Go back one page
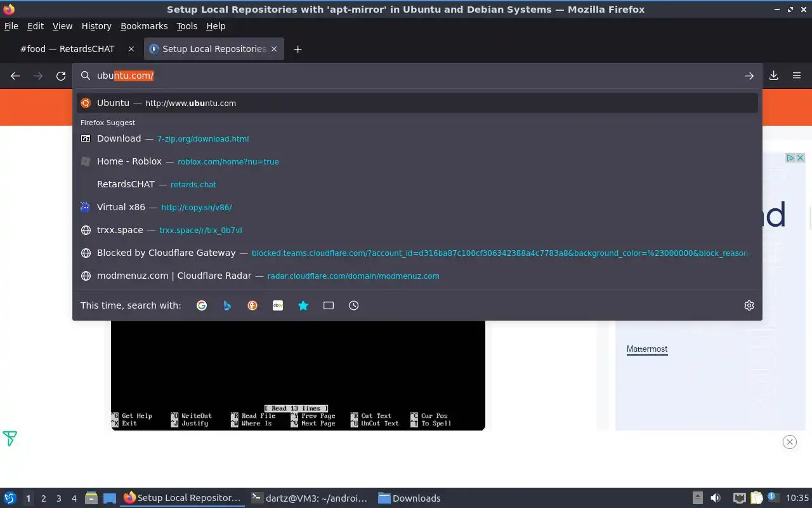This screenshot has width=812, height=508. click(15, 76)
